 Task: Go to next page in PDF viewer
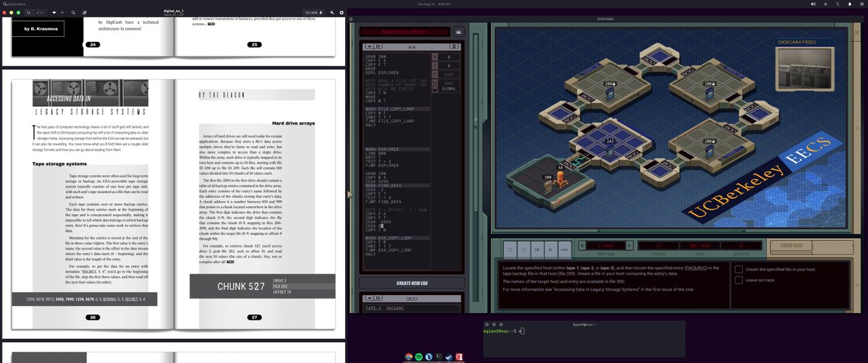[62, 12]
